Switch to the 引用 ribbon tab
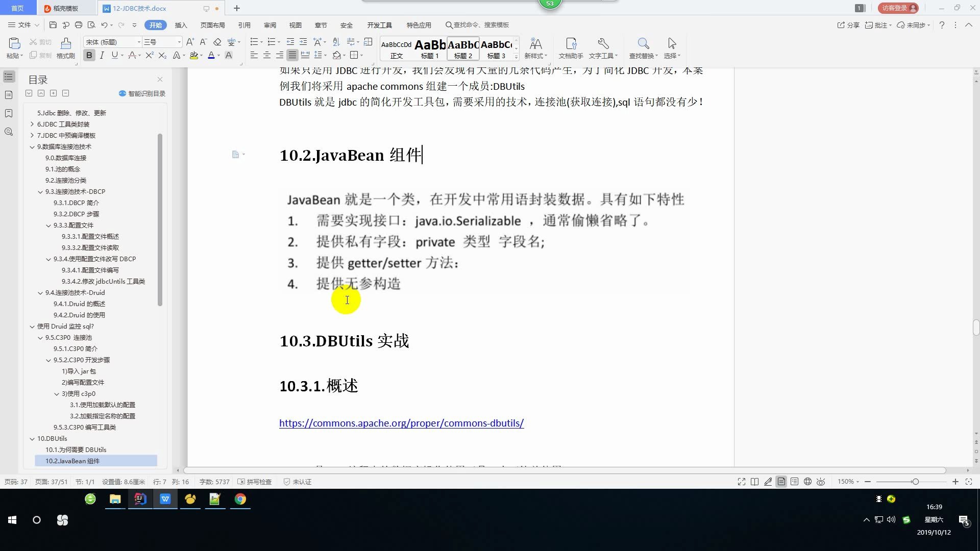The image size is (980, 551). [x=244, y=25]
